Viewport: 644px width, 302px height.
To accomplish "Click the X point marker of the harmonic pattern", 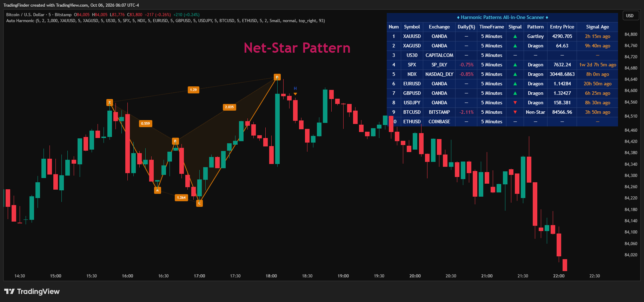I will click(x=109, y=103).
